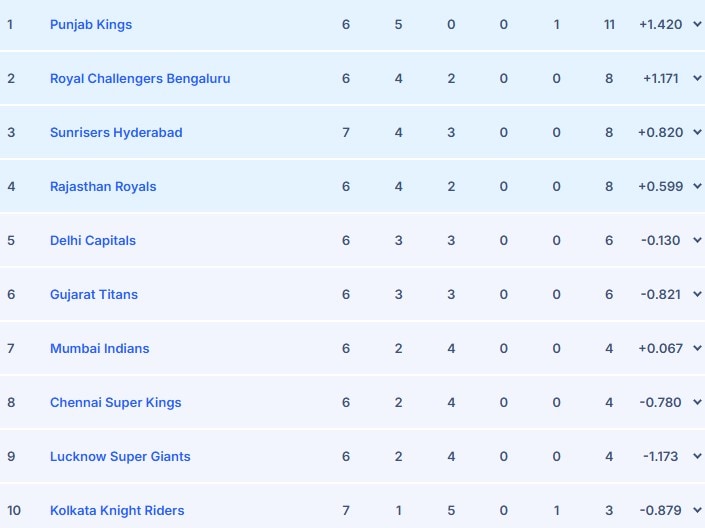The image size is (705, 528).
Task: Click the Mumbai Indians team name
Action: pos(100,348)
